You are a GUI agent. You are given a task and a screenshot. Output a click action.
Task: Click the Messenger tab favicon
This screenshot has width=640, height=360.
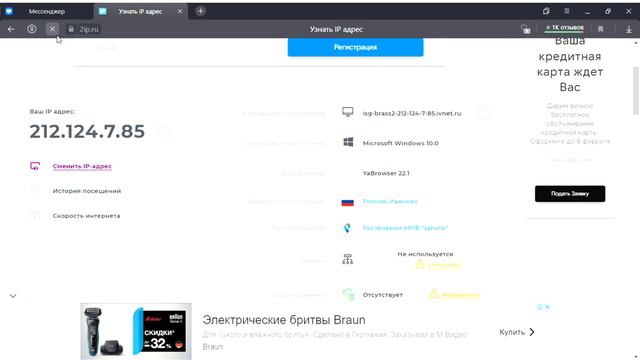click(x=9, y=11)
